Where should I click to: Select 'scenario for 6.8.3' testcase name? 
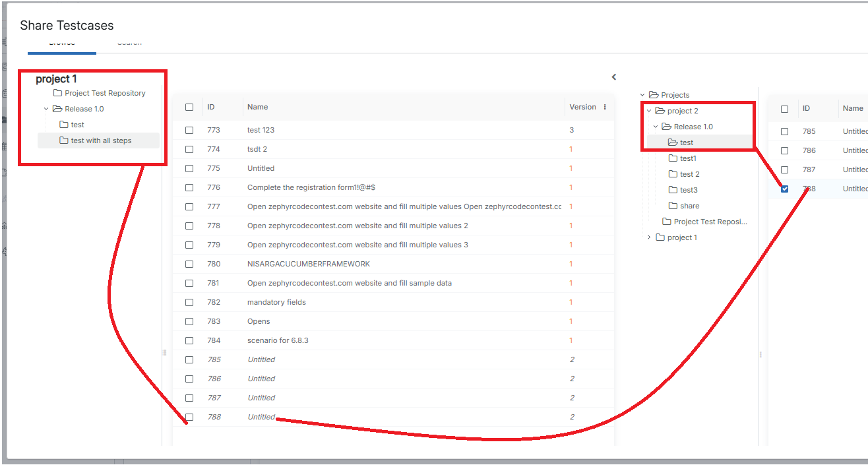click(x=278, y=340)
